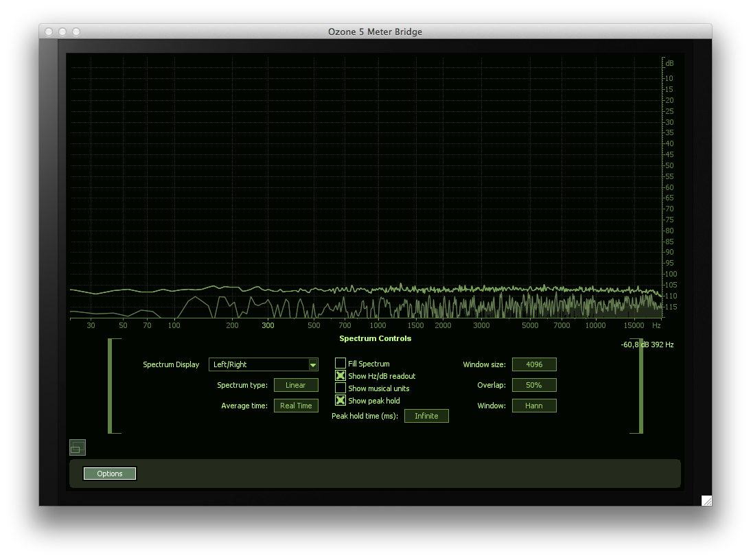Disable Show Hz/dB readout

[x=340, y=376]
